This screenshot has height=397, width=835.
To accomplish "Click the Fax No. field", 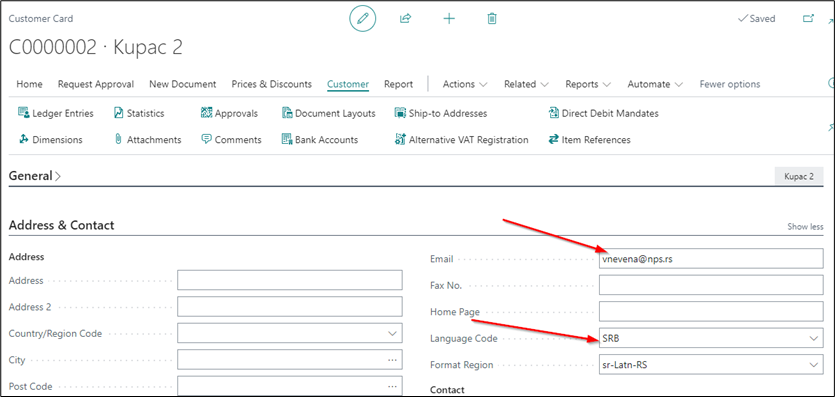I will [711, 285].
